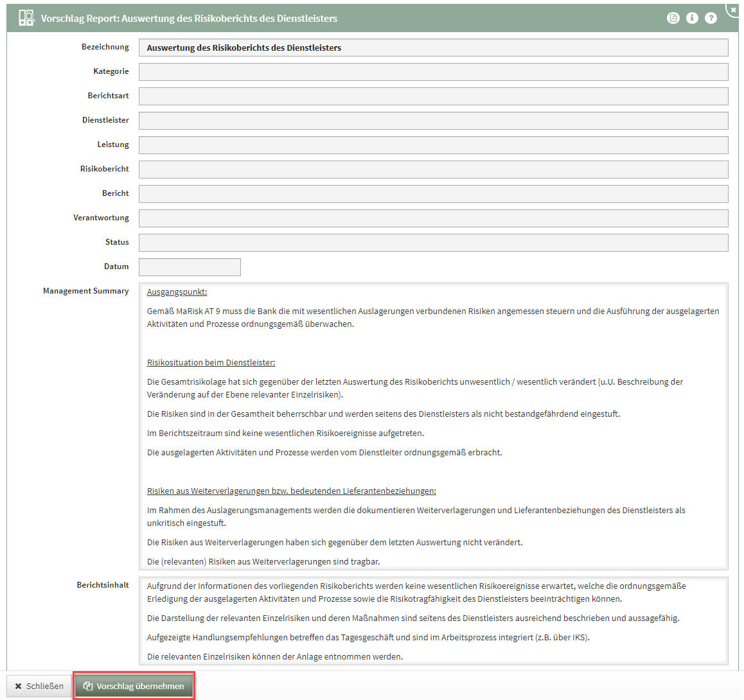Open the info icon in header
744x700 pixels.
[x=692, y=18]
